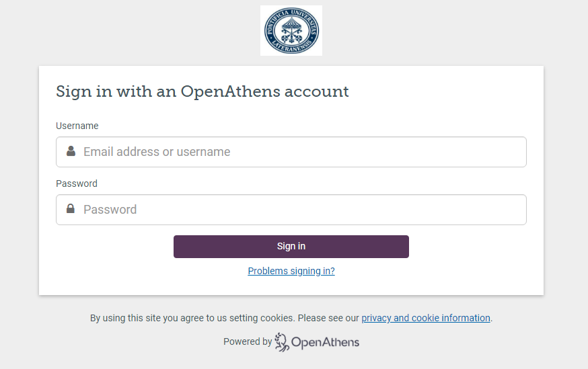Open the privacy and cookie information link
The height and width of the screenshot is (369, 588).
426,318
